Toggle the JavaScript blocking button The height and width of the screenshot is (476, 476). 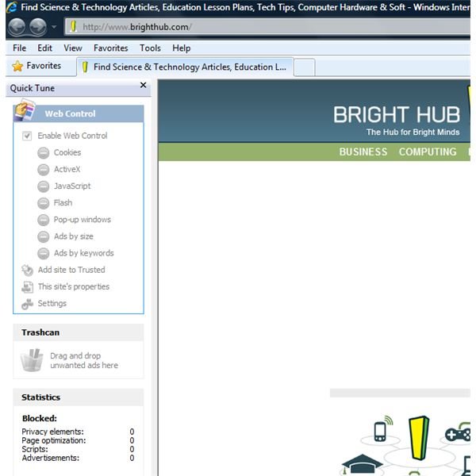pyautogui.click(x=44, y=186)
